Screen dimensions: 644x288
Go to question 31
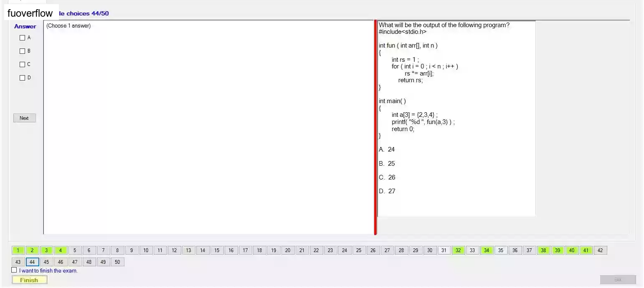pos(444,250)
